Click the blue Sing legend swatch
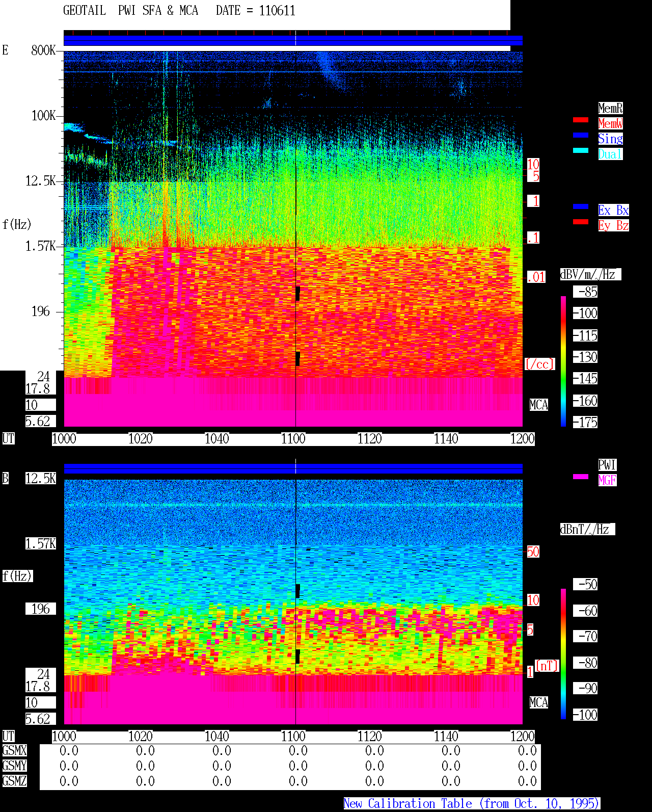This screenshot has height=812, width=652. coord(581,135)
